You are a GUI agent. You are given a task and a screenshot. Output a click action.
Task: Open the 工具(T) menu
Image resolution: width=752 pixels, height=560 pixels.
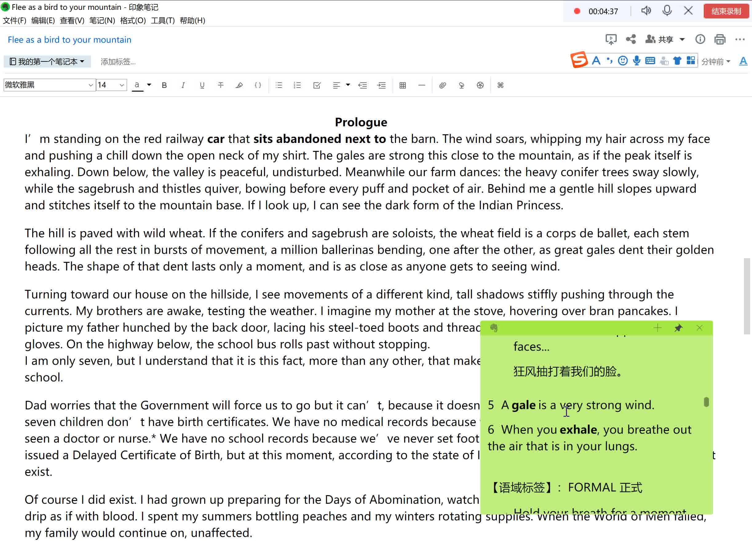[163, 20]
